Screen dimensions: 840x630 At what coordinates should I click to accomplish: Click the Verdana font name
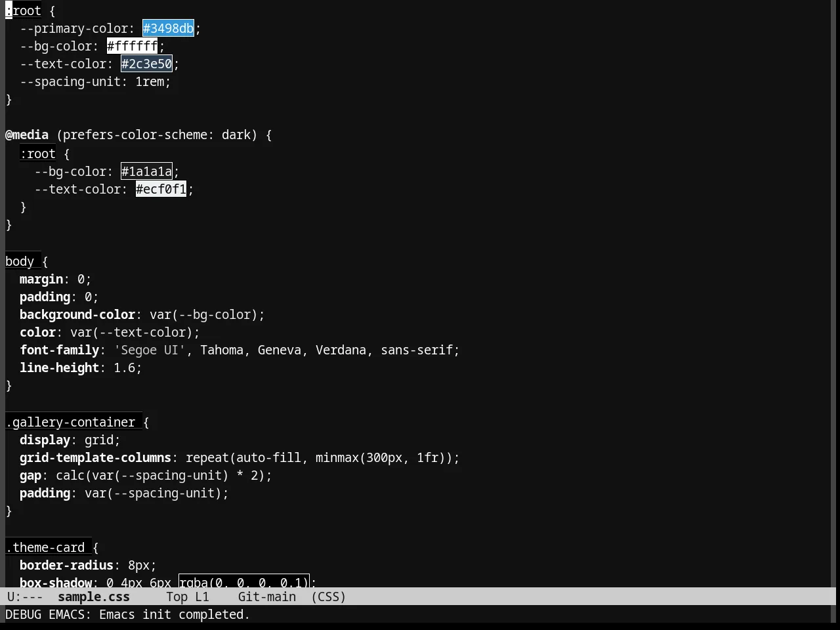pos(341,350)
